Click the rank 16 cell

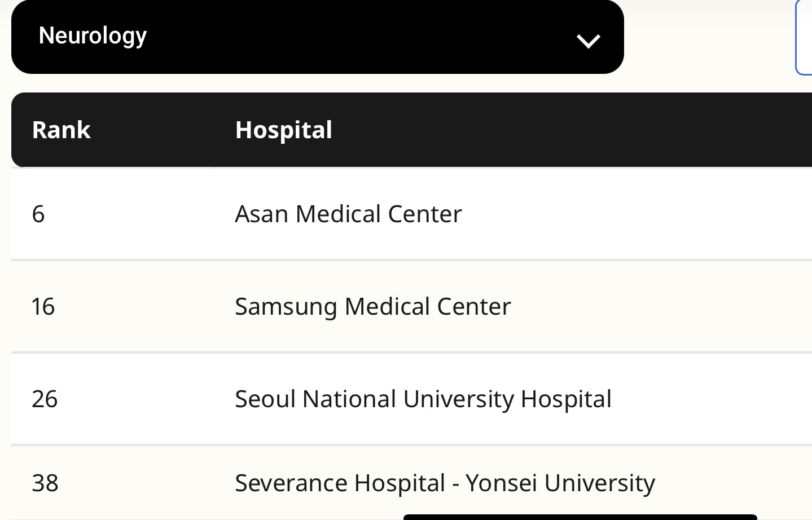43,306
